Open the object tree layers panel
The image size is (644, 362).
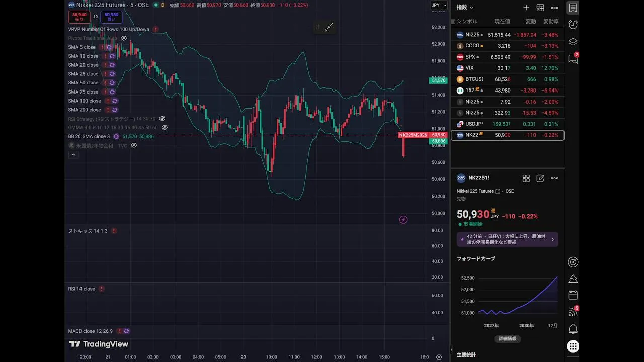(x=573, y=42)
